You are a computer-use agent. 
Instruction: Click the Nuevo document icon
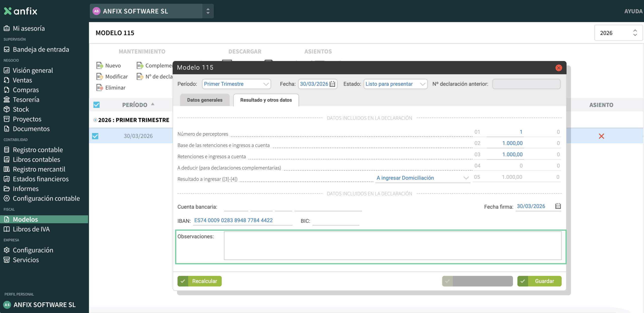pos(100,66)
